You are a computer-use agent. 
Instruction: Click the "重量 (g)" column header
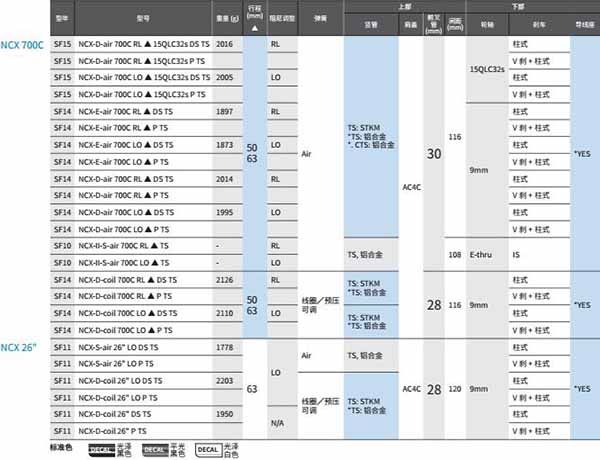[227, 19]
